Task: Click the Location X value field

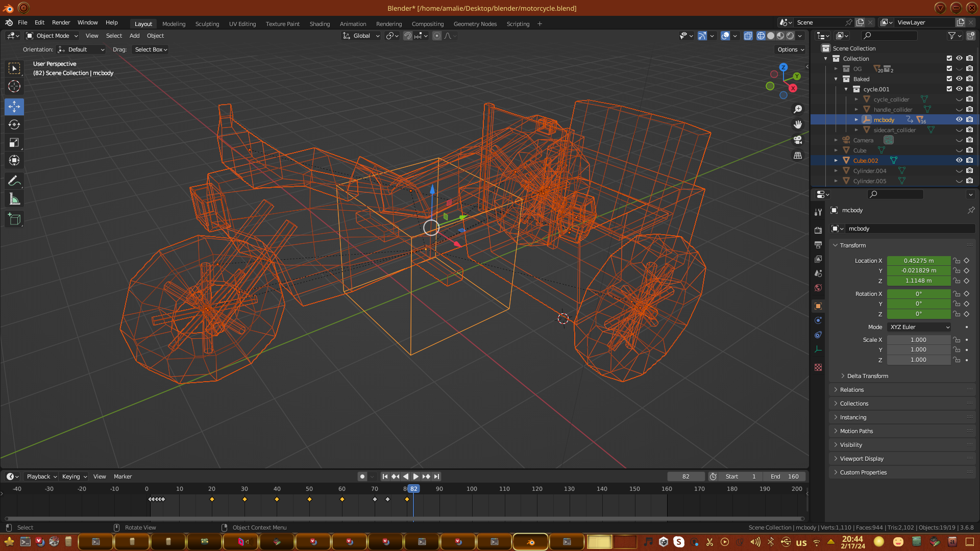Action: [918, 261]
